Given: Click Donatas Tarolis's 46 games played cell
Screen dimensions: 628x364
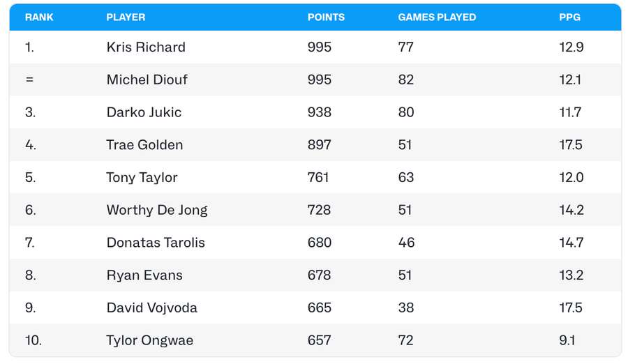Looking at the screenshot, I should click(x=406, y=243).
